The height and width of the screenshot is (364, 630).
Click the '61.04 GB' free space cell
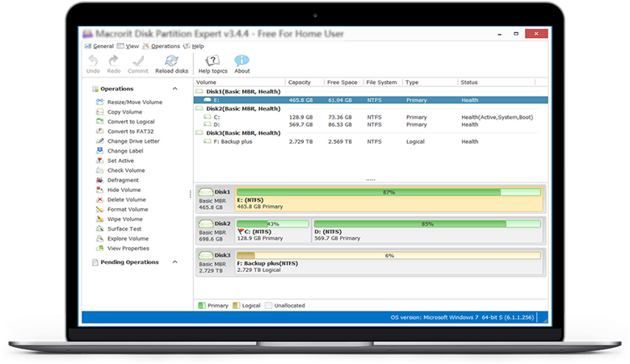(339, 100)
